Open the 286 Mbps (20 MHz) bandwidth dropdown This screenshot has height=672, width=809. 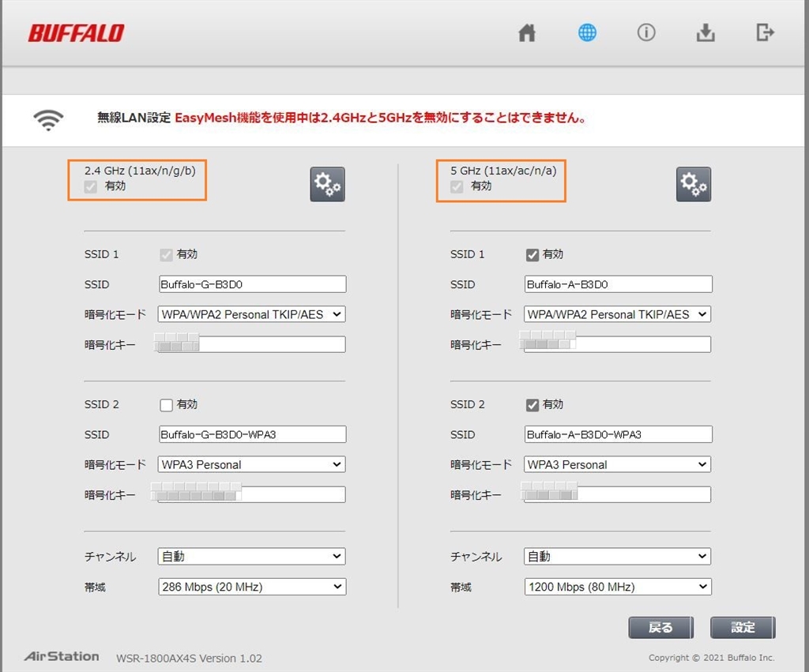pos(252,587)
